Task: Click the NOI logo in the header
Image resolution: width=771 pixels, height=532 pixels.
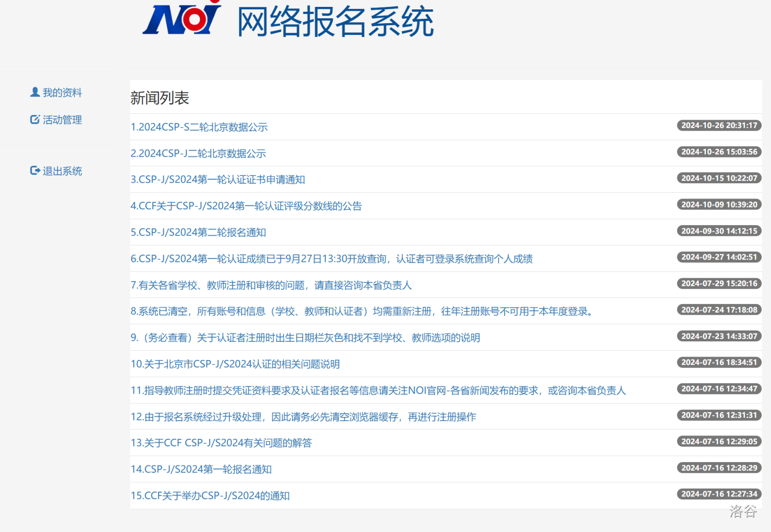Action: pos(181,19)
